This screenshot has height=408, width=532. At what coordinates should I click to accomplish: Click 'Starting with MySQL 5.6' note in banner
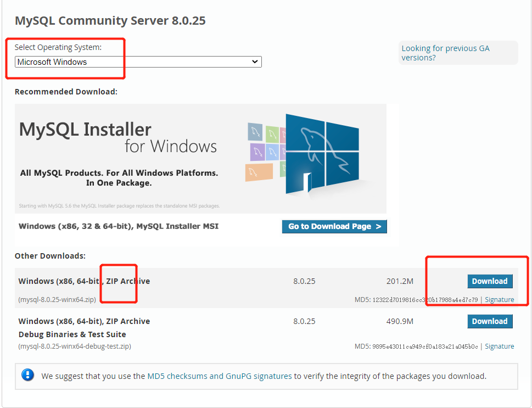click(120, 206)
